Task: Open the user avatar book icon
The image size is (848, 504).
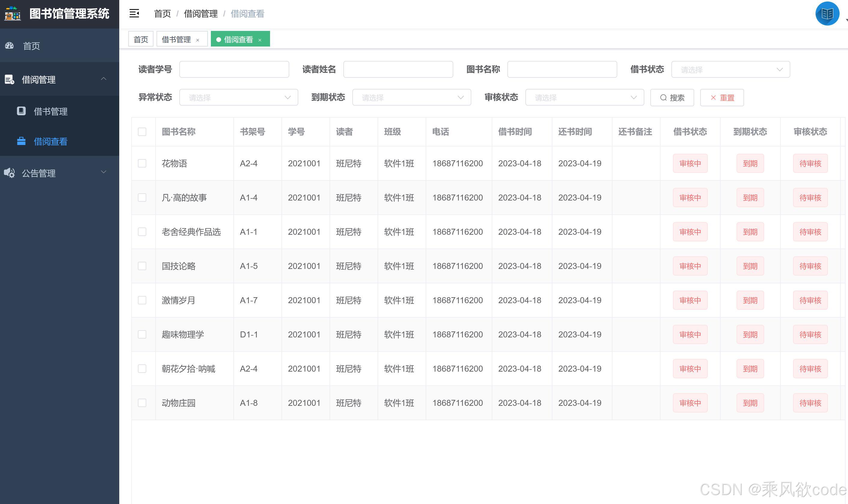Action: tap(827, 14)
